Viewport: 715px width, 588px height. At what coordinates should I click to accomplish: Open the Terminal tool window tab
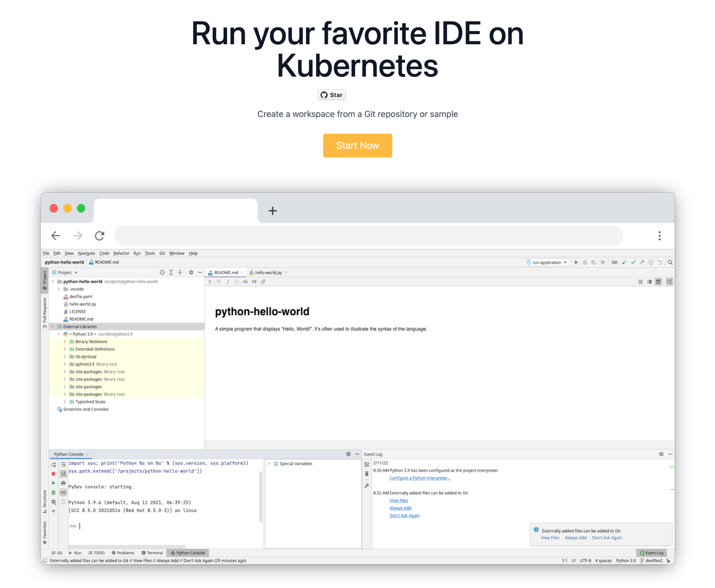pos(152,553)
